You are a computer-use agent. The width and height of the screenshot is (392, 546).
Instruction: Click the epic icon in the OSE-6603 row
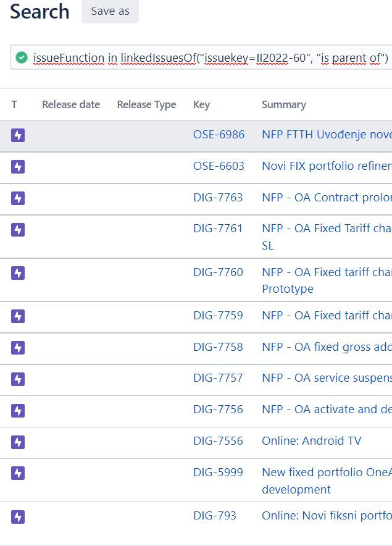click(18, 166)
